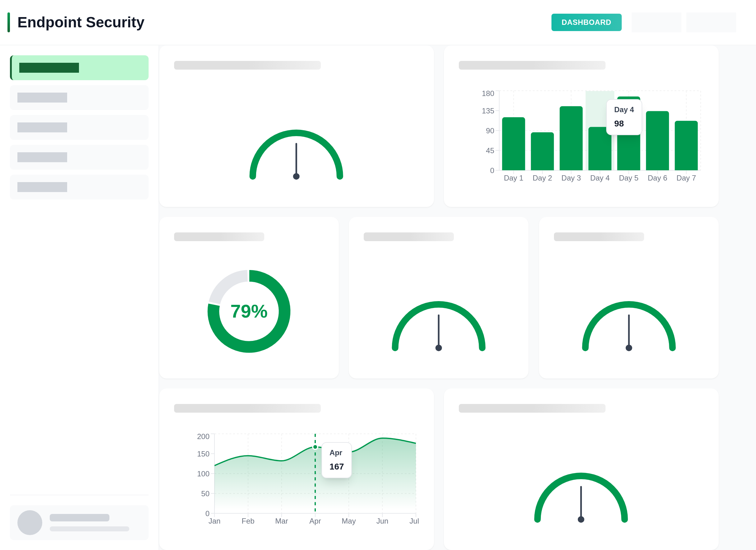
Task: Click the Apr 167 tooltip box
Action: click(x=336, y=460)
